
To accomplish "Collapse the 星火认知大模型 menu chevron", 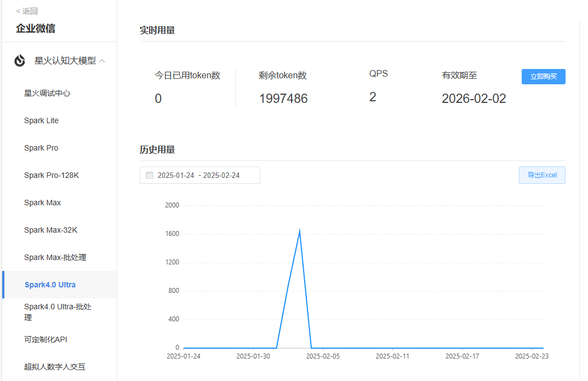I will pos(102,61).
